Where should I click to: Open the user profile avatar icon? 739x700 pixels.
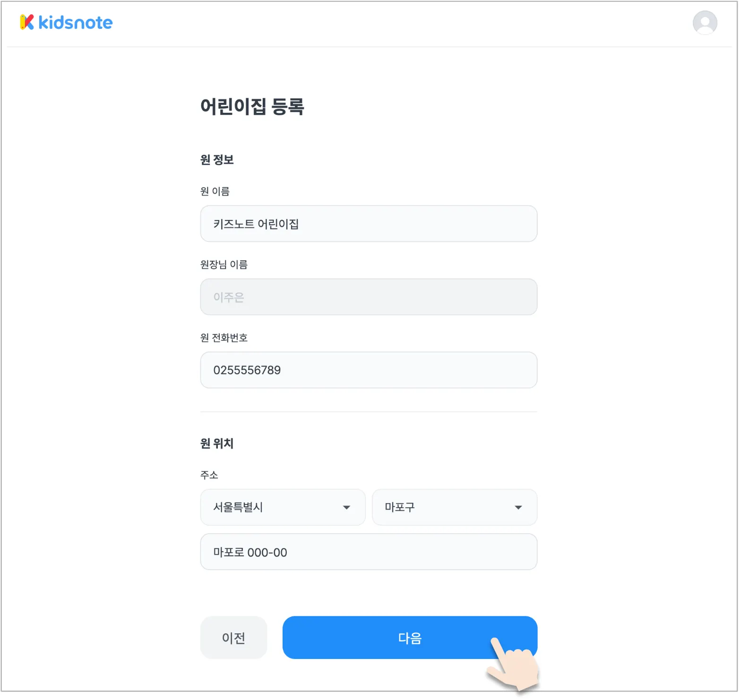705,23
